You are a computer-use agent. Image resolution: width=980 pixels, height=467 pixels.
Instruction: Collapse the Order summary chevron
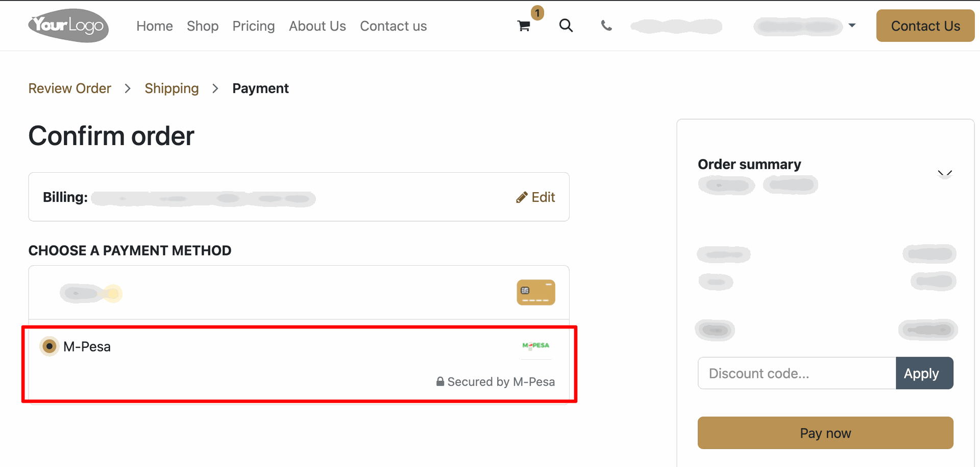pos(945,173)
